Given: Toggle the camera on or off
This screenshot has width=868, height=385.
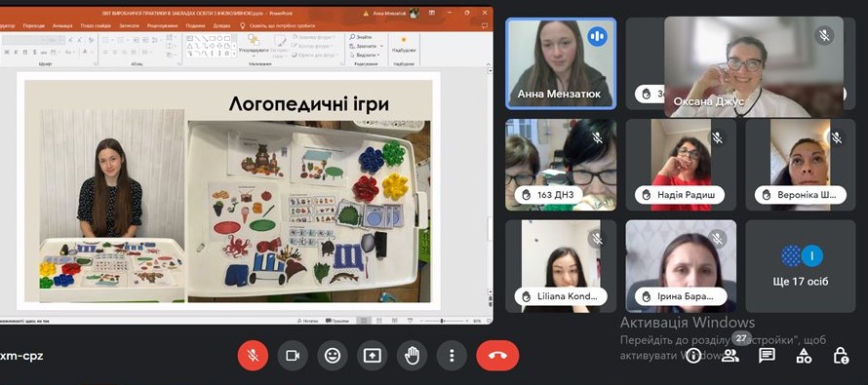Looking at the screenshot, I should tap(293, 356).
